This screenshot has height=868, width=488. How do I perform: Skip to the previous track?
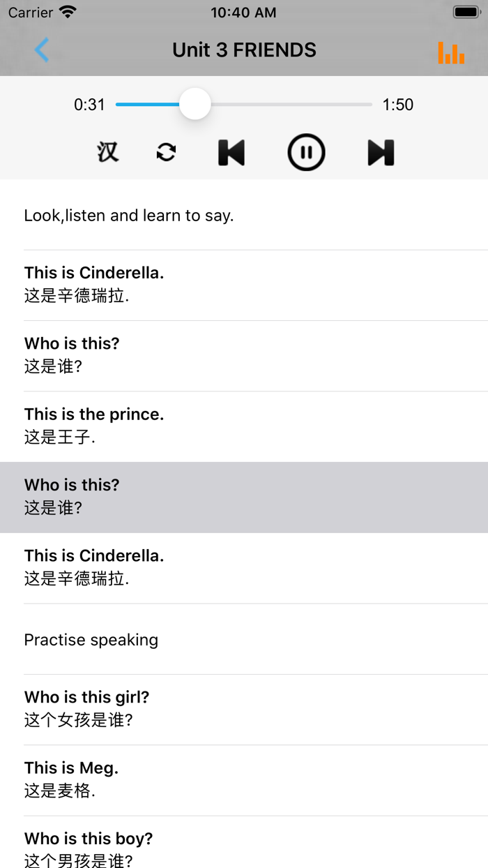(231, 152)
